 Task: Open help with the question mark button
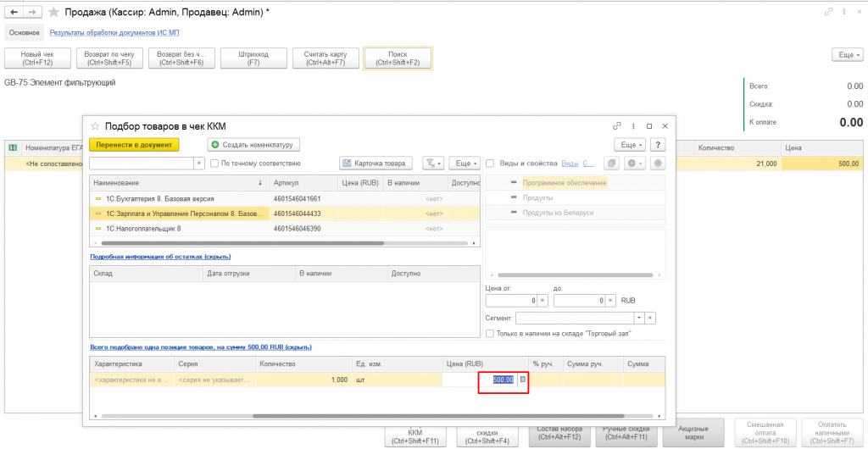pyautogui.click(x=658, y=145)
